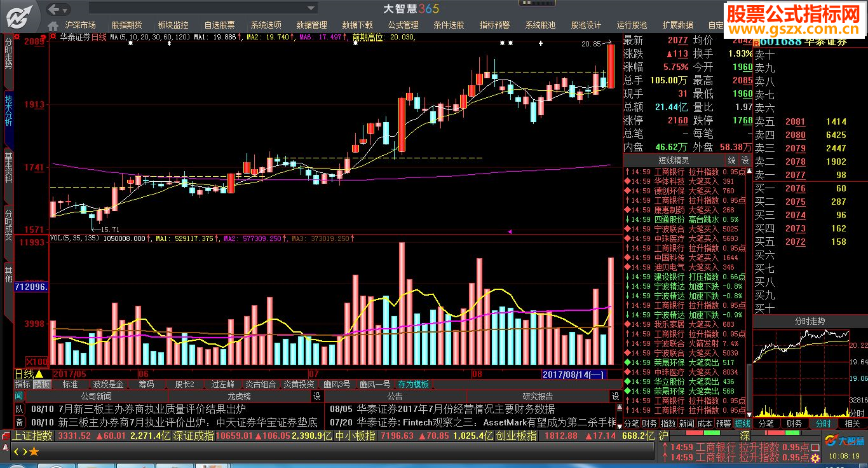Open announcement 华泰证券2017年7月份经营情况主要财务数据
The width and height of the screenshot is (868, 468).
coord(456,409)
